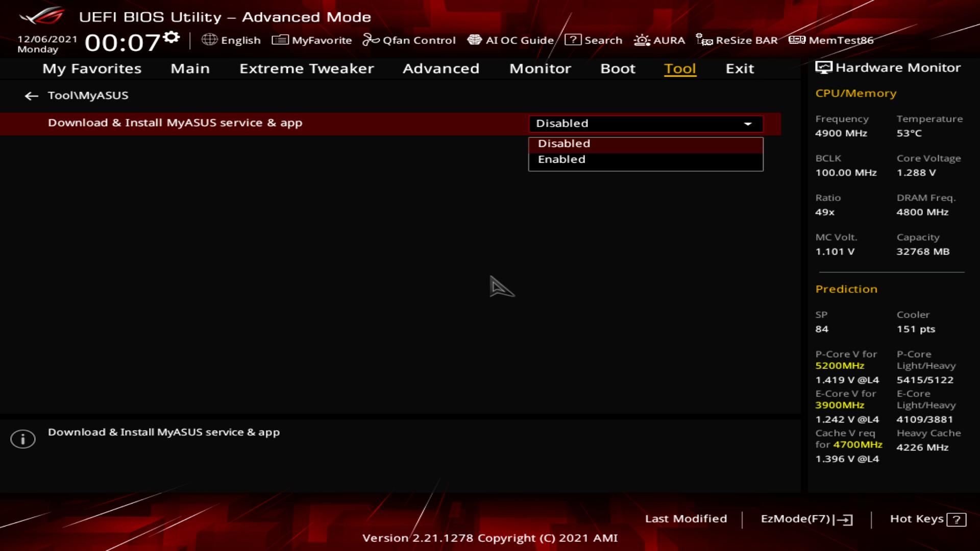Viewport: 980px width, 551px height.
Task: Select Download & Install MyASUS row label
Action: (x=175, y=123)
